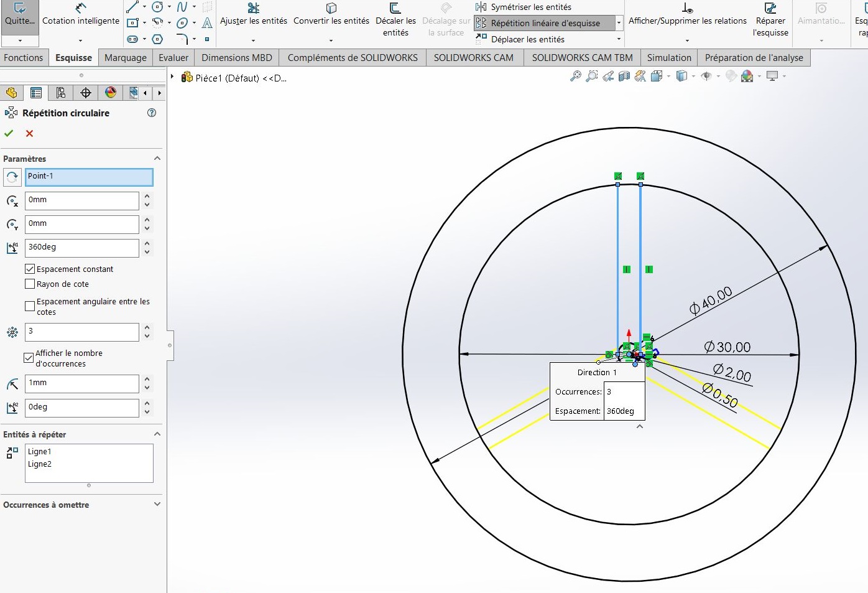Click Réparer l'esquisse tool
Image resolution: width=868 pixels, height=593 pixels.
click(x=770, y=20)
